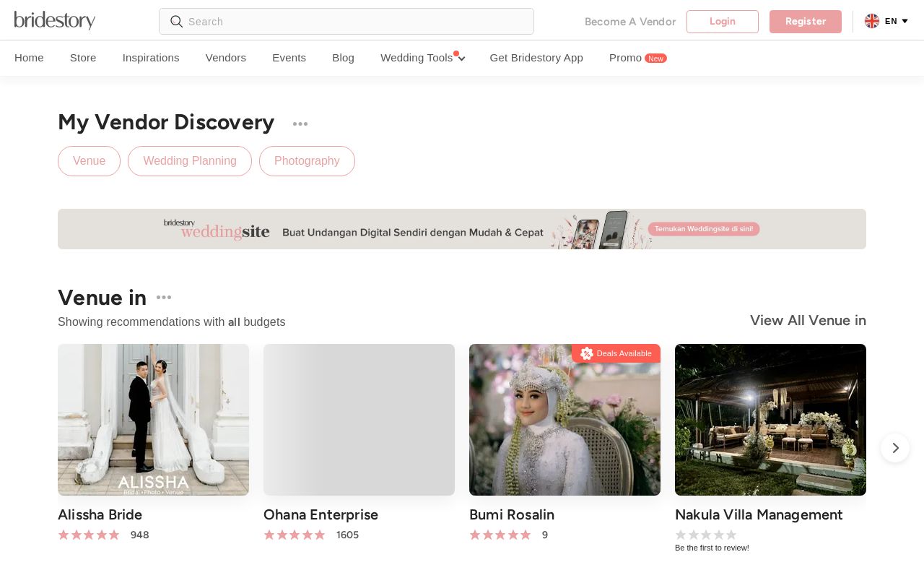Viewport: 924px width, 578px height.
Task: Click the New badge beside Promo
Action: 655,59
